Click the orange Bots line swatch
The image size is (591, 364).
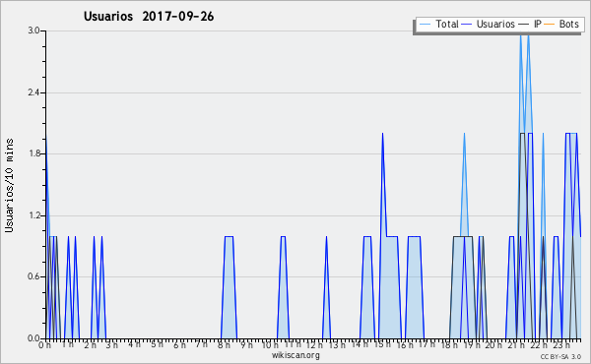click(x=550, y=25)
